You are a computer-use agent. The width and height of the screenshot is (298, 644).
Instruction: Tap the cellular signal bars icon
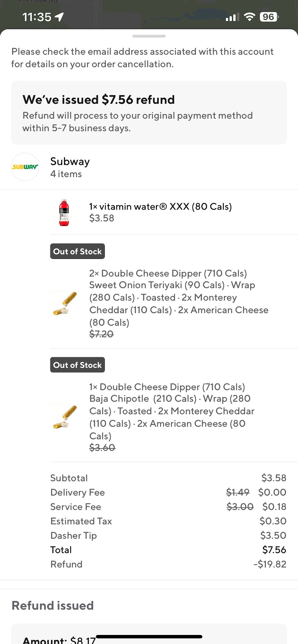tap(232, 17)
